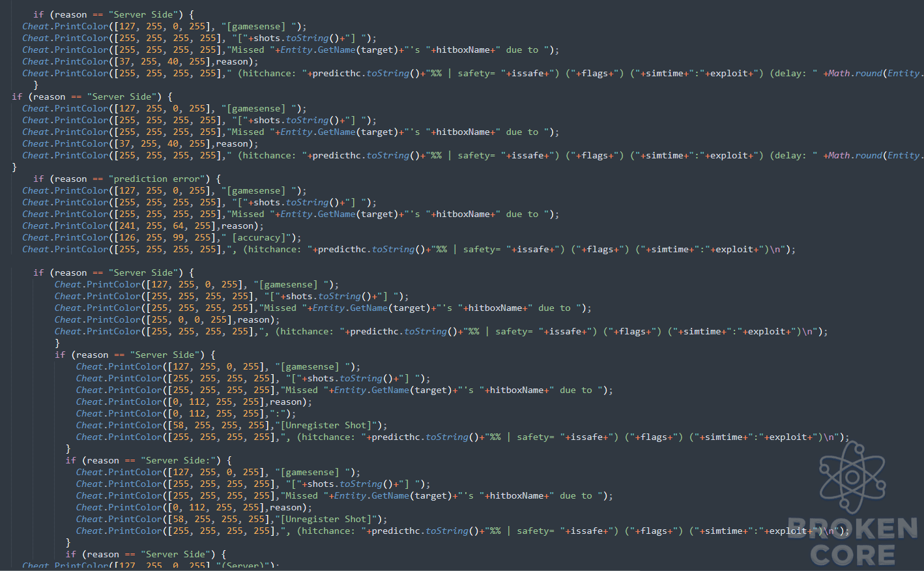Select the PrintColor line with [241, 255, 64, 255]
The width and height of the screenshot is (924, 571).
pos(143,226)
